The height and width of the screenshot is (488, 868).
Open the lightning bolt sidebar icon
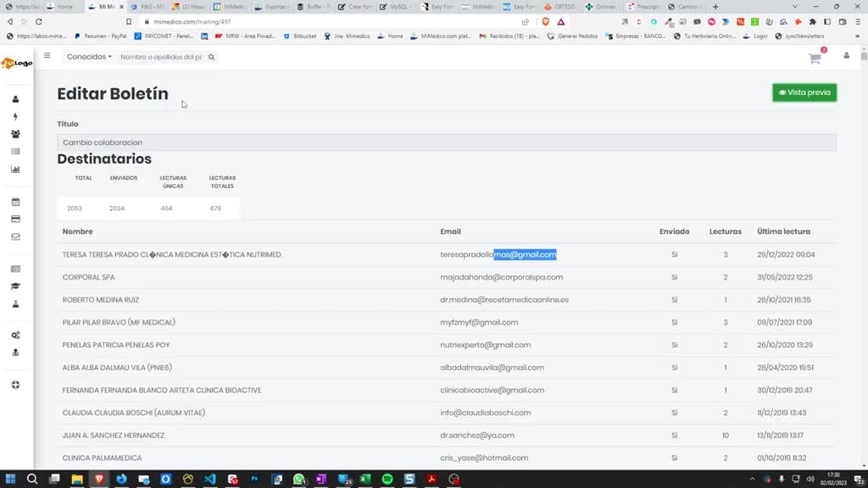click(15, 117)
